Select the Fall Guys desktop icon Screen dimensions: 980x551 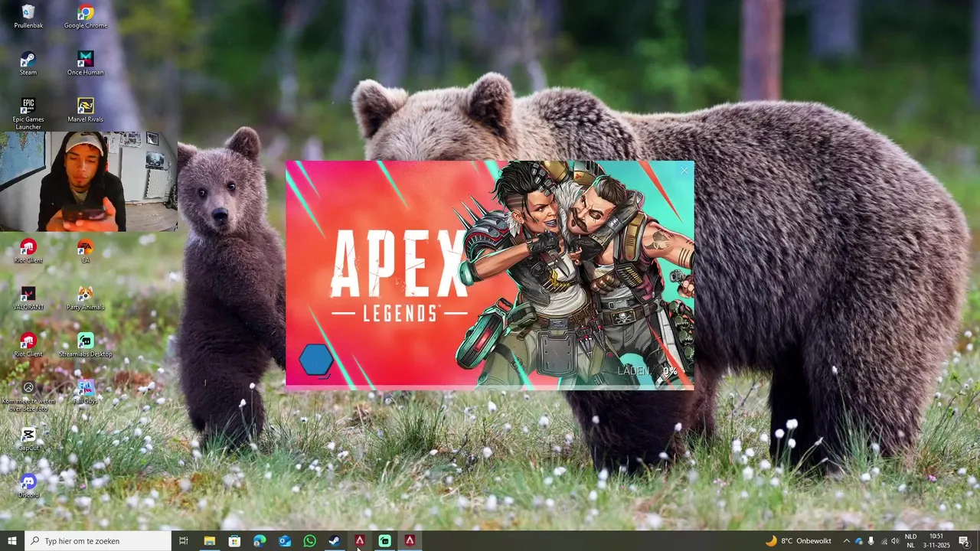tap(86, 392)
